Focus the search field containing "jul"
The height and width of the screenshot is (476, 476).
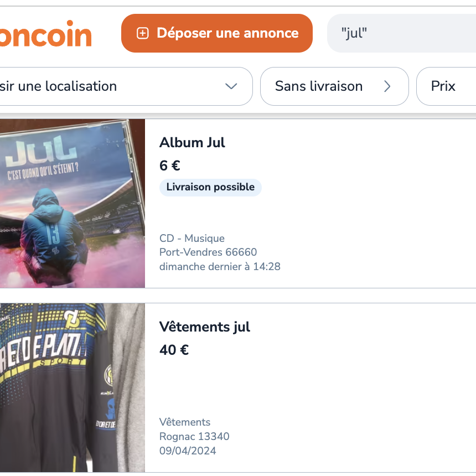click(x=399, y=33)
